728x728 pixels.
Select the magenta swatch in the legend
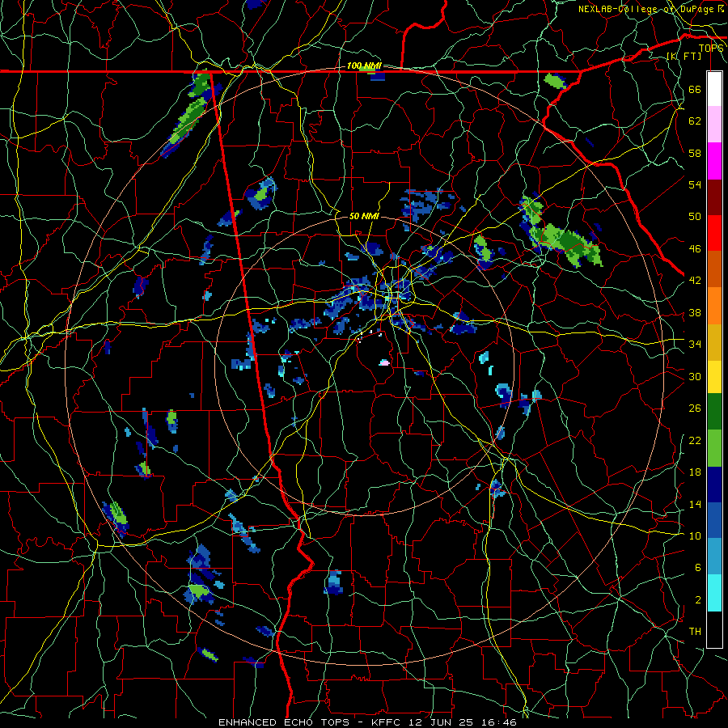pos(714,161)
